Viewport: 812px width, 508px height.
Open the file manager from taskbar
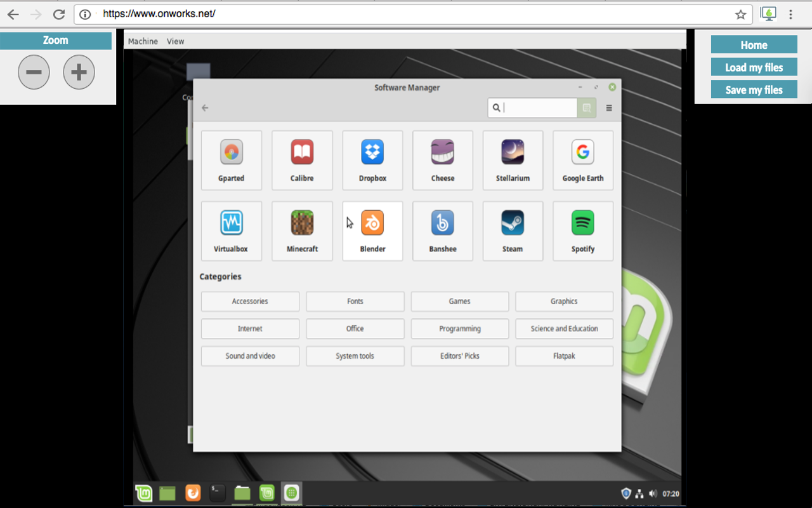click(x=242, y=493)
